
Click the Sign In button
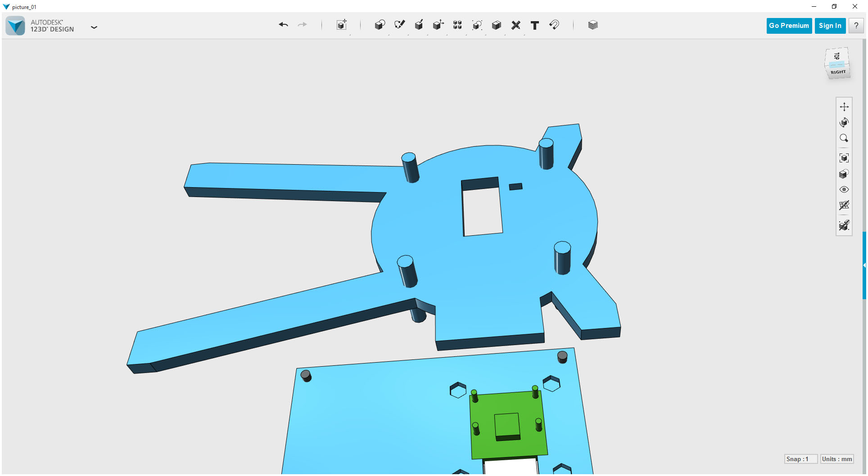830,26
